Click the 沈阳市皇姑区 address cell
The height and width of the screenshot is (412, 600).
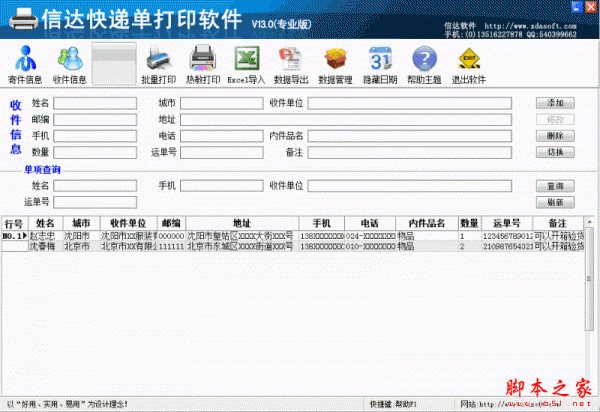(242, 236)
